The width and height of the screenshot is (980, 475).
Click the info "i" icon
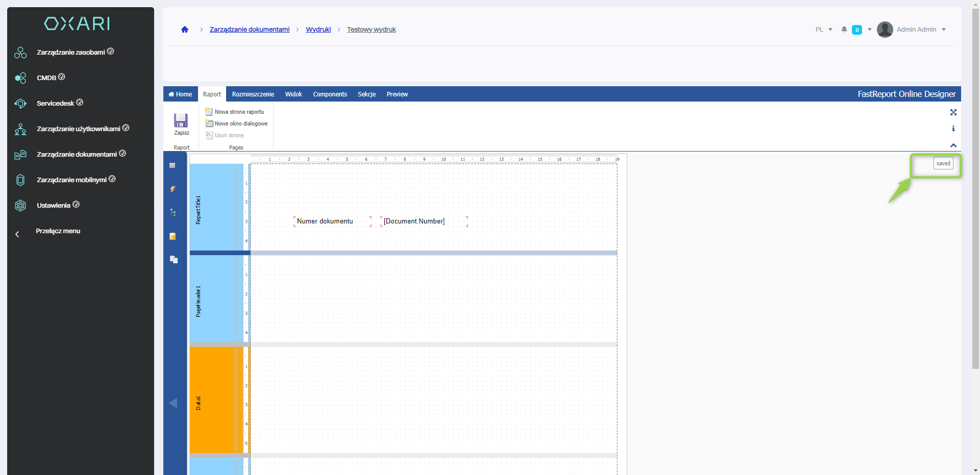(x=953, y=129)
